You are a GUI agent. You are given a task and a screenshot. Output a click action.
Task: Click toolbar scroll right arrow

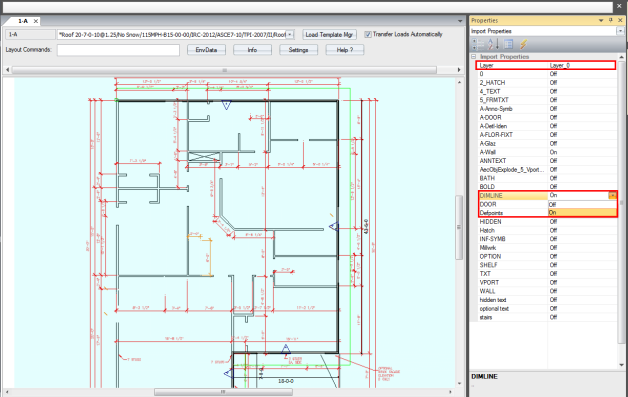459,70
